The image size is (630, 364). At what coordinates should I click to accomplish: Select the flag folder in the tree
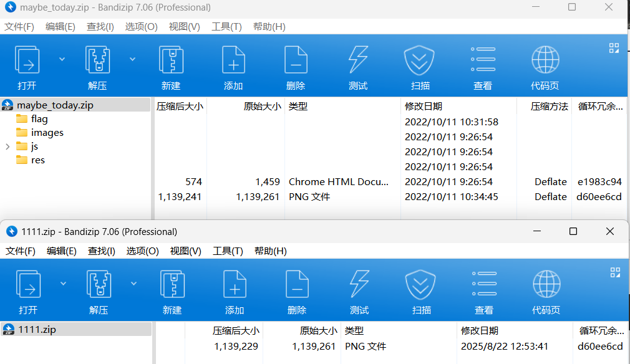point(39,119)
